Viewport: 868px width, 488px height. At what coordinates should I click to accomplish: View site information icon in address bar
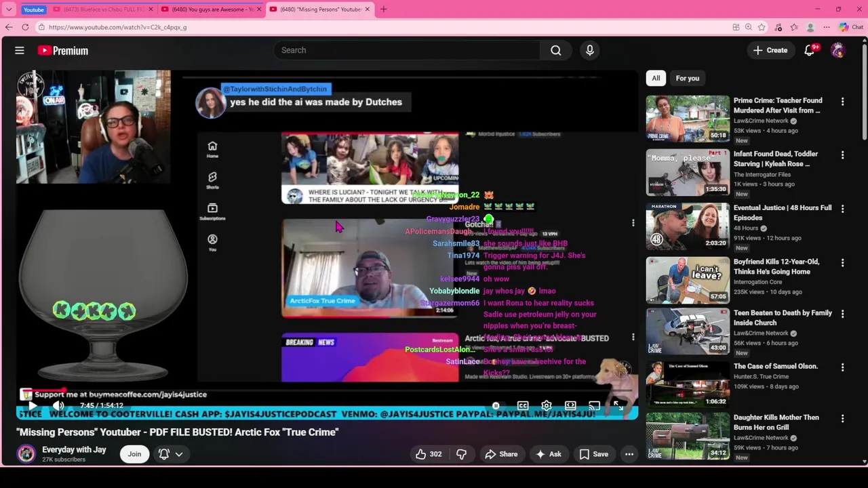point(42,27)
